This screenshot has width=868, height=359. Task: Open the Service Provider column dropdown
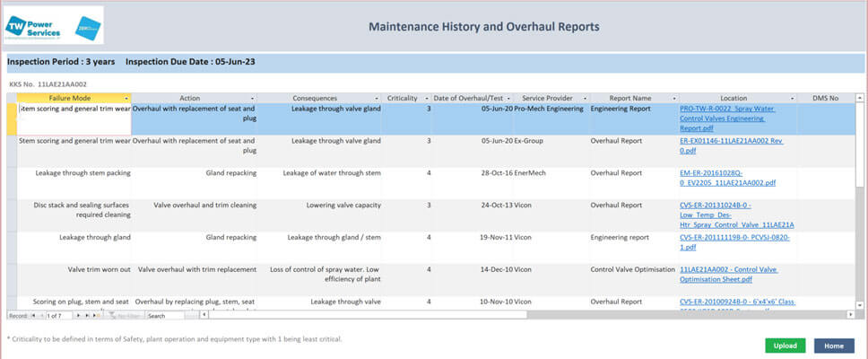(x=585, y=98)
